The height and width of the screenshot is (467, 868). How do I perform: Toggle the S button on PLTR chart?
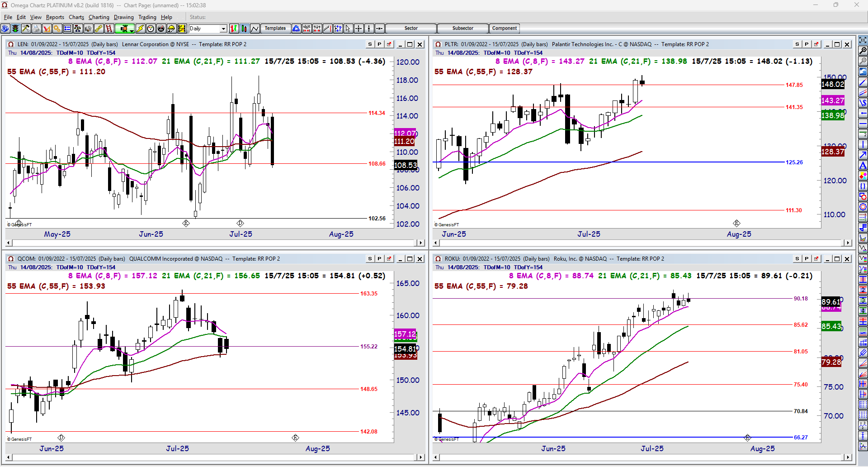coord(797,44)
